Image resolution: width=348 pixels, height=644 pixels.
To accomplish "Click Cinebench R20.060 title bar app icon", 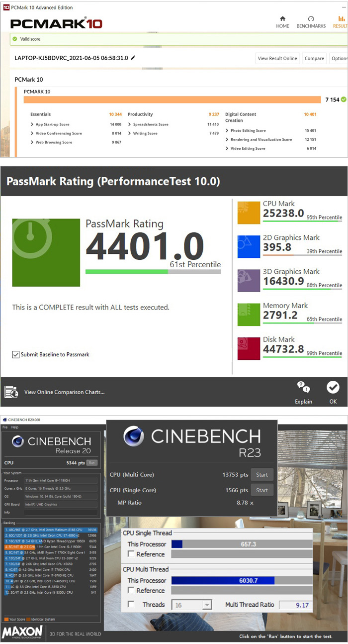I will click(4, 420).
